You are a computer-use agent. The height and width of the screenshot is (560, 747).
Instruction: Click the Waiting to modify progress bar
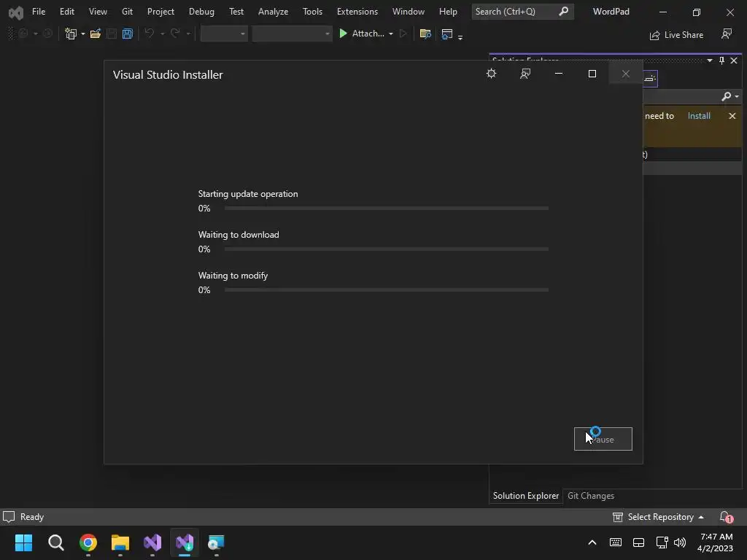coord(387,289)
